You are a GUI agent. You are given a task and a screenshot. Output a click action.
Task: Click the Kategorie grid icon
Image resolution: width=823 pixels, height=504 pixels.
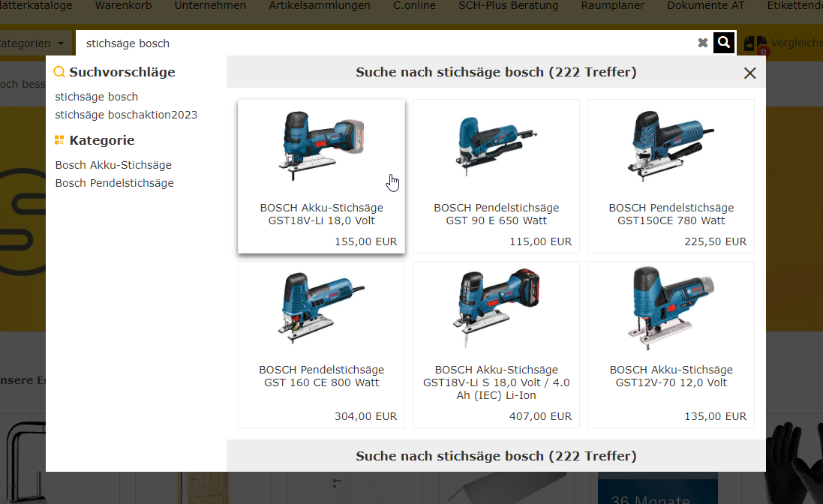[59, 140]
